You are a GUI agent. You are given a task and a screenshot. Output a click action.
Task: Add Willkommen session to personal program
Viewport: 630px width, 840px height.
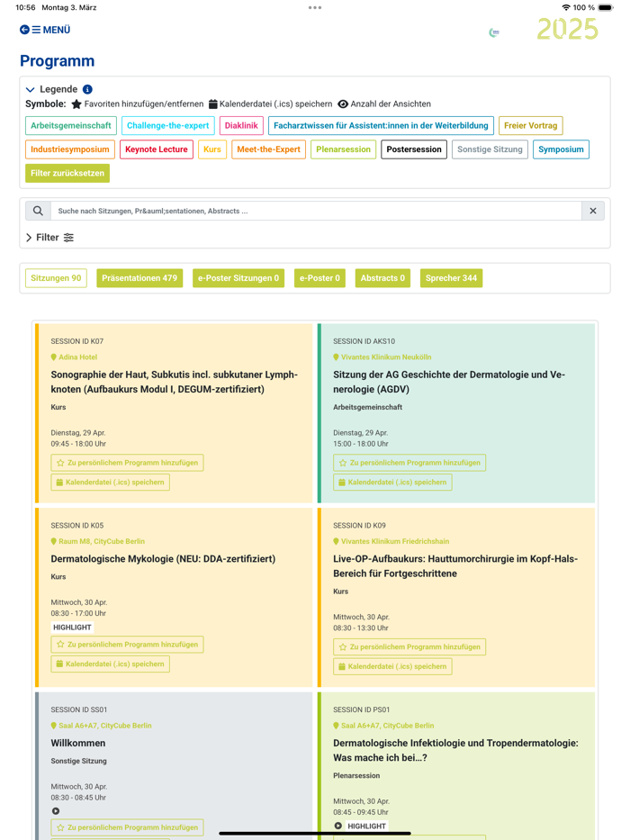click(127, 827)
